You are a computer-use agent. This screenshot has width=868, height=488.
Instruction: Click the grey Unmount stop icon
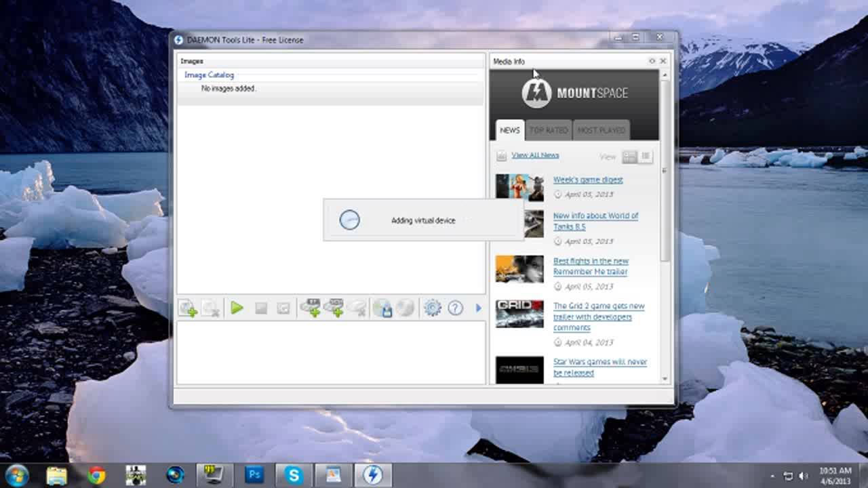pos(261,308)
